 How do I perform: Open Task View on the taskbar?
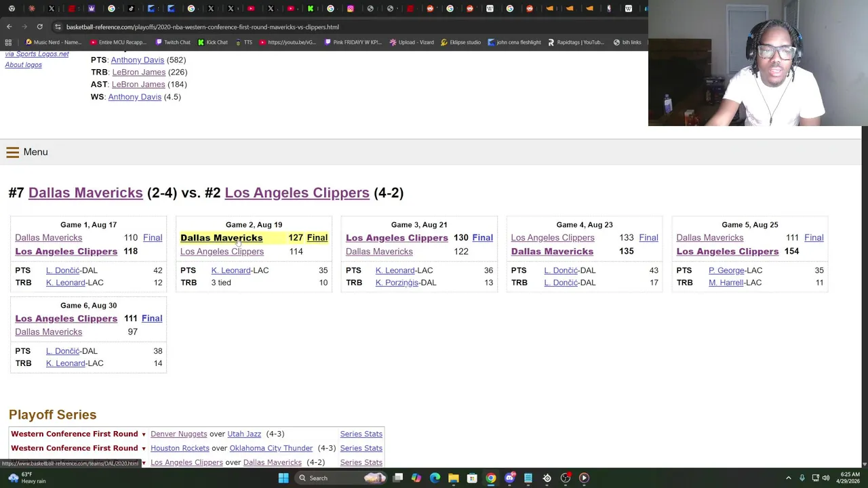(398, 478)
